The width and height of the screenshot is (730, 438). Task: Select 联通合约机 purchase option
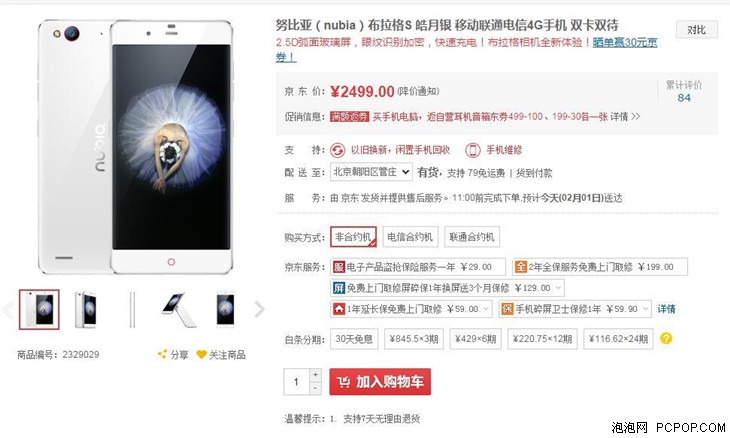472,237
